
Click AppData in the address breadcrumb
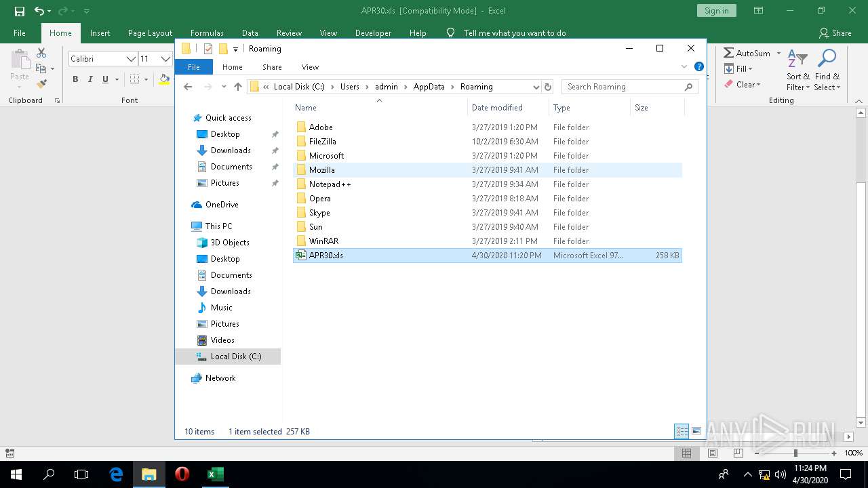pos(429,87)
